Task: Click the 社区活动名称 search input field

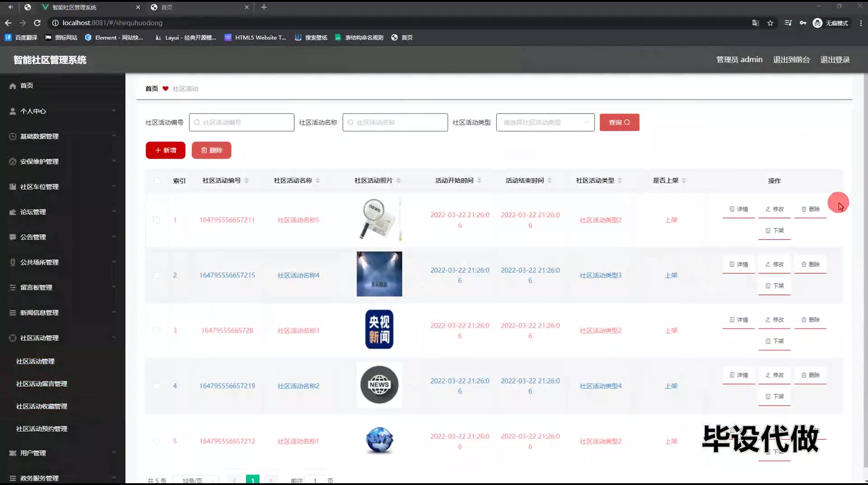Action: (395, 123)
